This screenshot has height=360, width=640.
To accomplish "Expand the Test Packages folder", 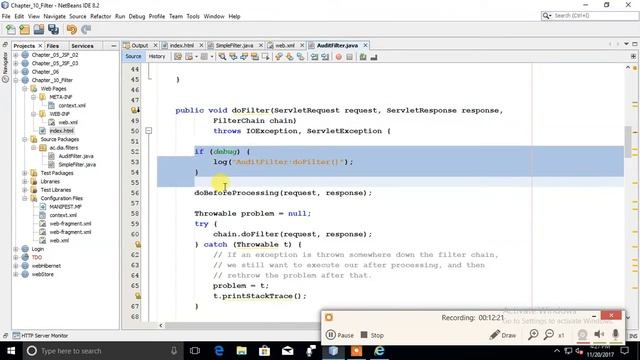I will [x=25, y=173].
